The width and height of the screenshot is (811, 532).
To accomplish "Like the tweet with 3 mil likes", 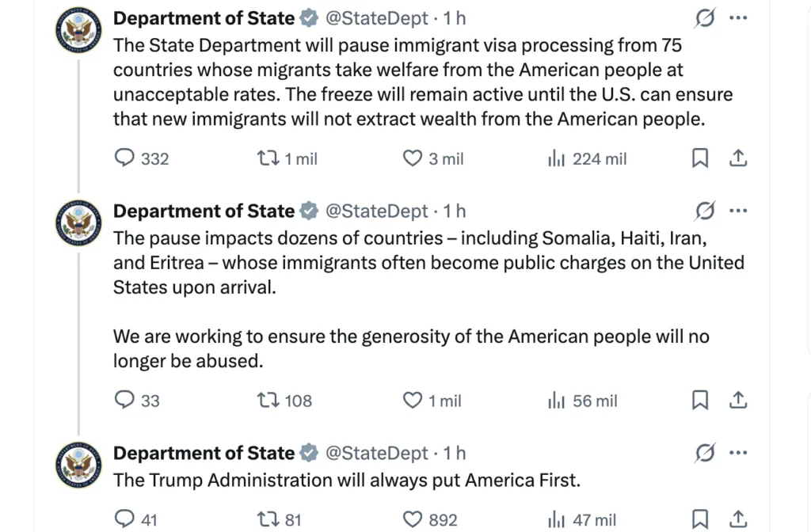I will 413,158.
